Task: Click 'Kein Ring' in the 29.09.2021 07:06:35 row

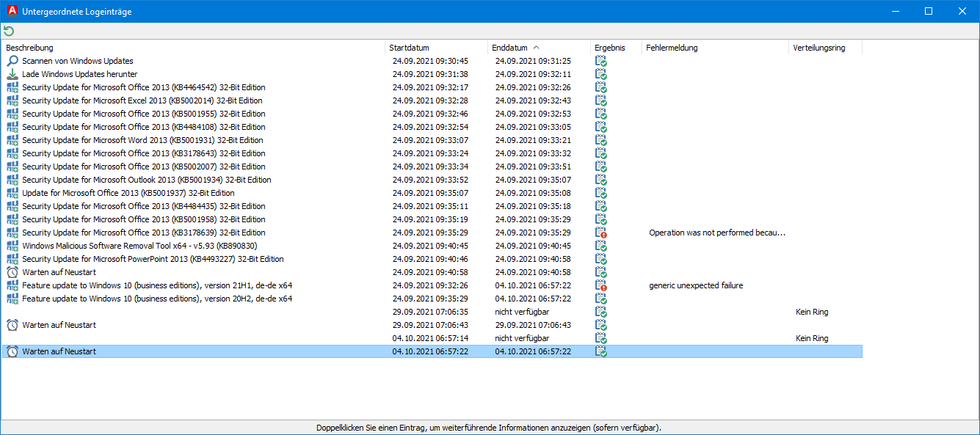Action: (812, 312)
